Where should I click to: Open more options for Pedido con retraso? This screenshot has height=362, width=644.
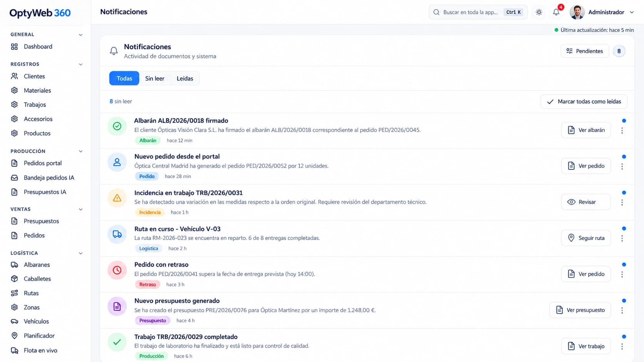[622, 275]
